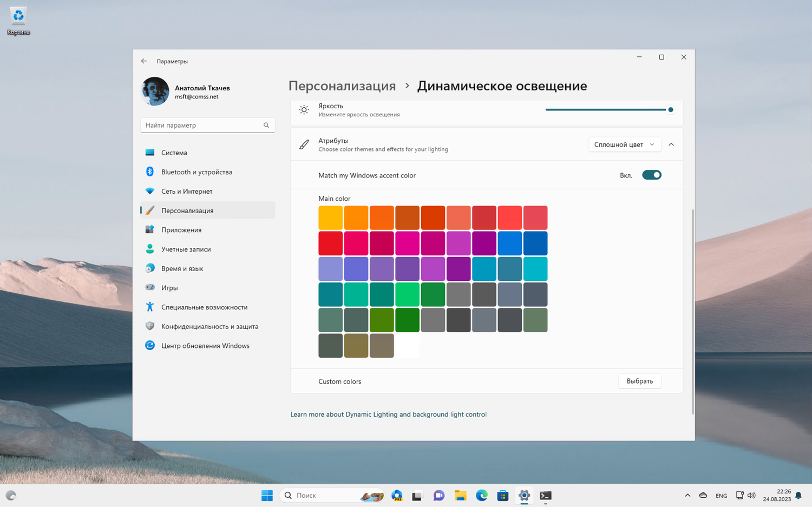Open the Learn more about Dynamic Lighting link
Image resolution: width=812 pixels, height=507 pixels.
[389, 414]
